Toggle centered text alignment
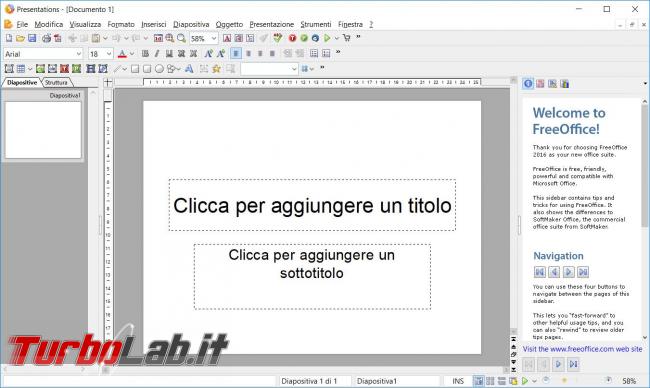650x388 pixels. coord(248,53)
